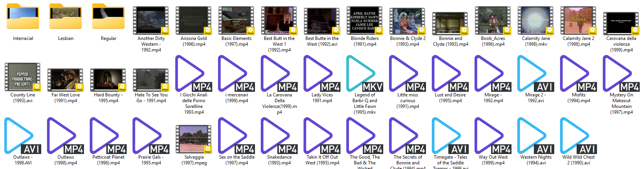Select the Snakedance (1993).mp4 file icon
644x169 pixels.
[279, 136]
